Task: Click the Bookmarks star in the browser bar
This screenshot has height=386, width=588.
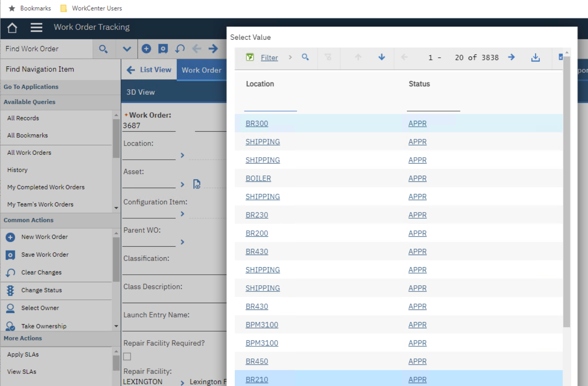Action: click(x=12, y=8)
